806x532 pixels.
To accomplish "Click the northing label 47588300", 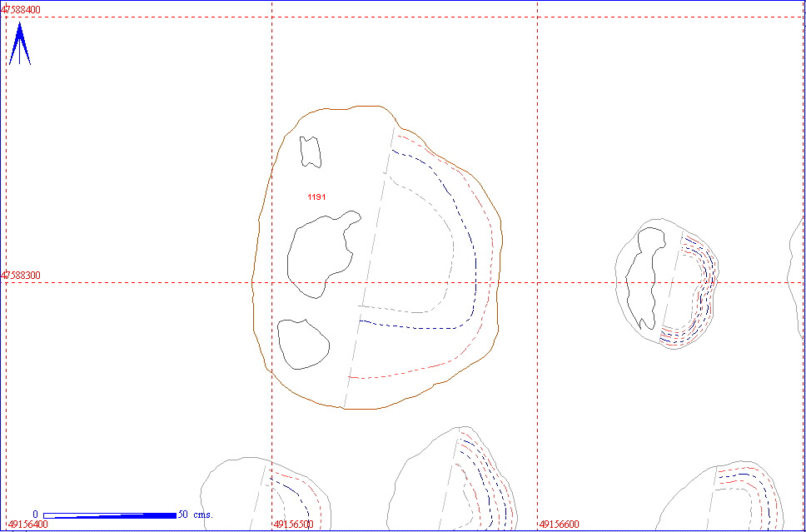I will point(21,276).
